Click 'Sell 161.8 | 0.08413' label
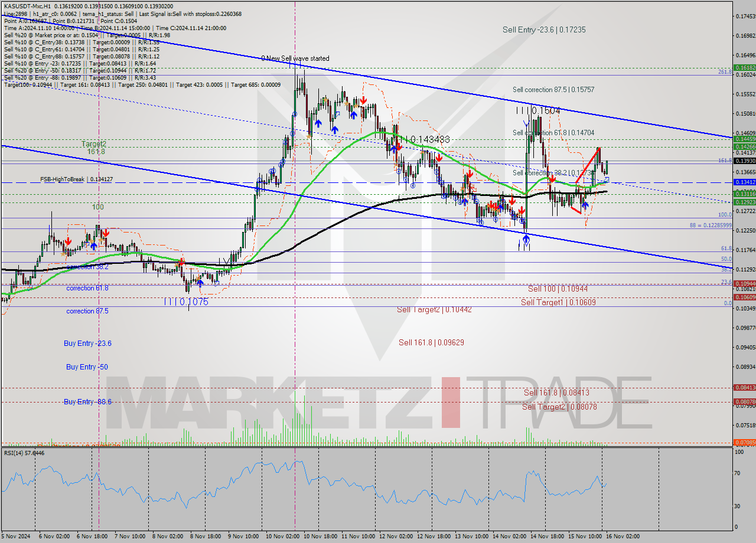The height and width of the screenshot is (543, 756). pos(556,392)
